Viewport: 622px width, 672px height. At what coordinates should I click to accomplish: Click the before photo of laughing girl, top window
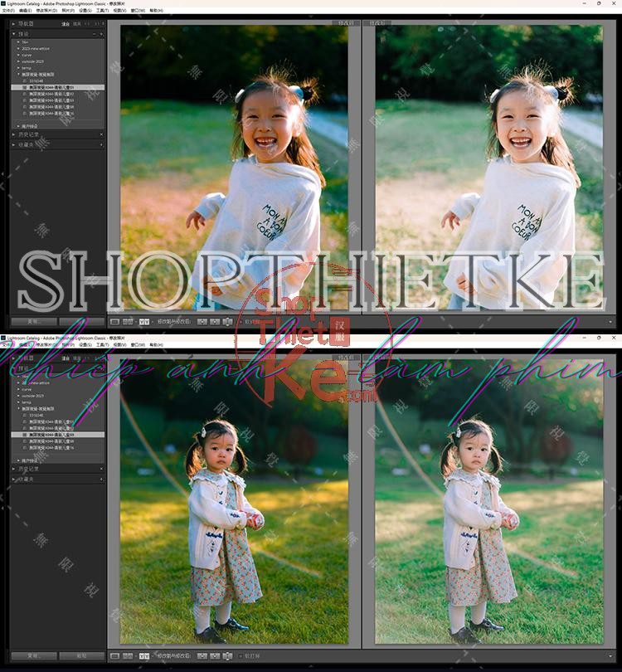click(x=235, y=167)
